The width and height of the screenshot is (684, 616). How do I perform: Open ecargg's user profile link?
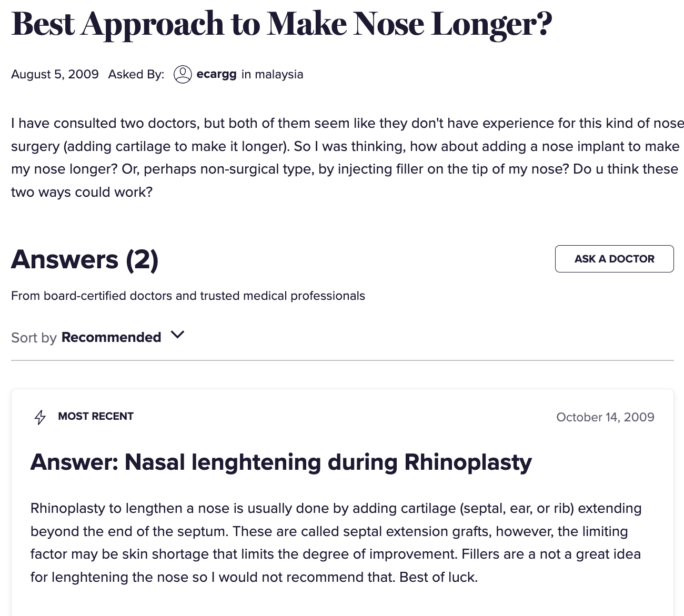(216, 74)
